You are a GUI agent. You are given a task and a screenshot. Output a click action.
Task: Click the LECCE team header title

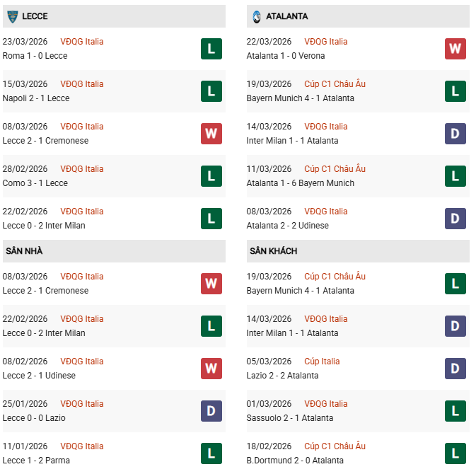(x=35, y=16)
